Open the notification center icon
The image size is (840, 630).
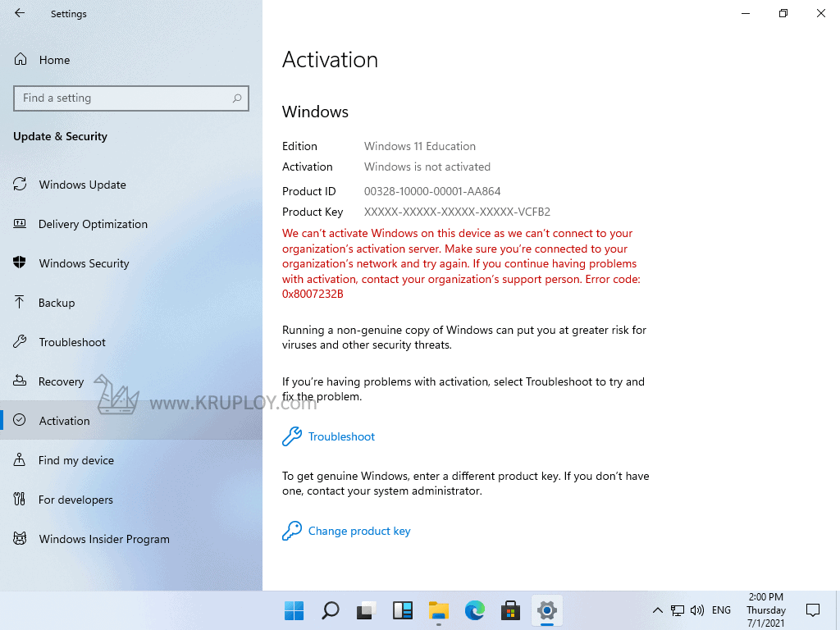tap(813, 609)
